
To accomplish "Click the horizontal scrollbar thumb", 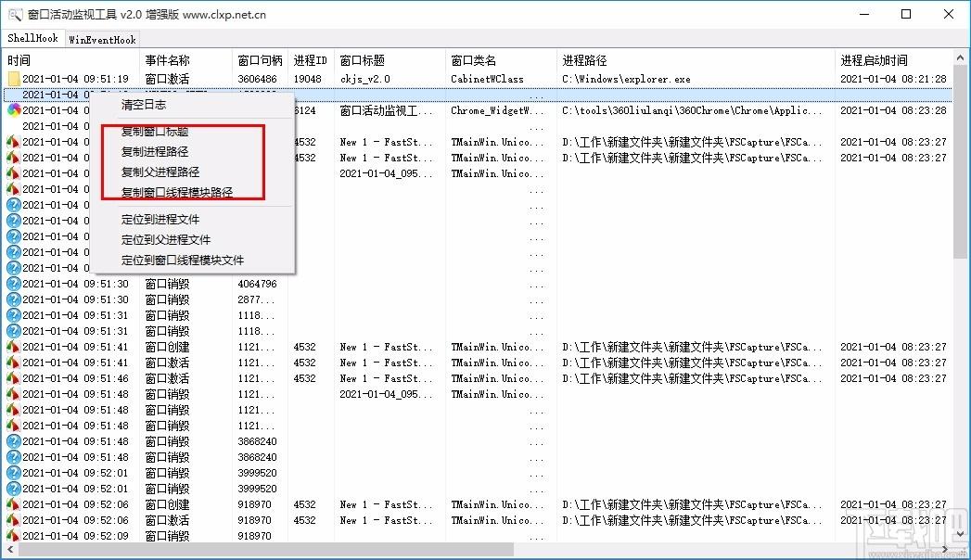I will [x=265, y=549].
